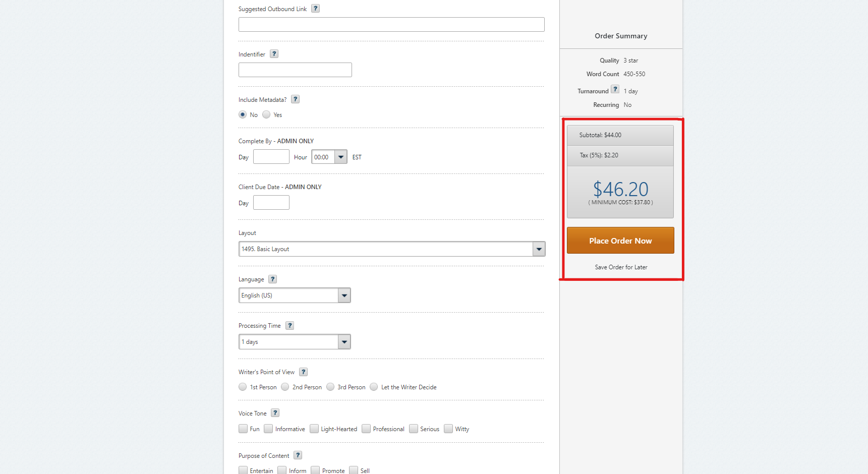Viewport: 868px width, 474px height.
Task: Open the Layout dropdown
Action: 539,249
